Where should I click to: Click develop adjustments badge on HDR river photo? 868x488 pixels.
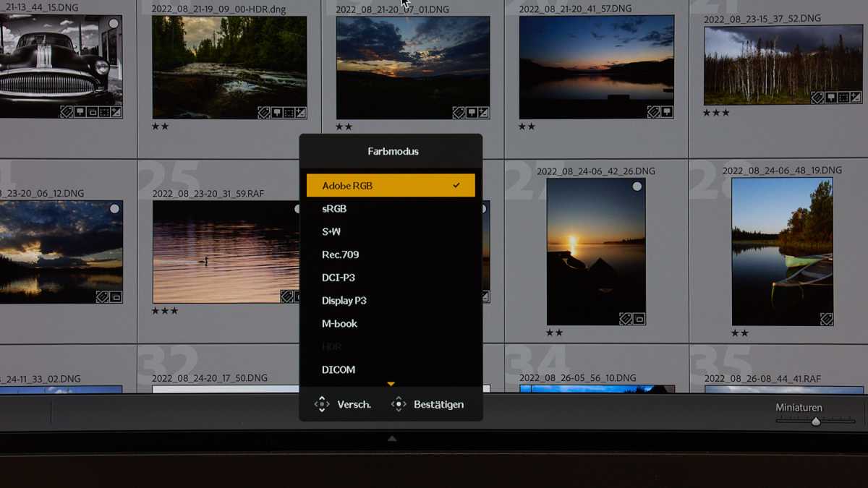[x=300, y=113]
